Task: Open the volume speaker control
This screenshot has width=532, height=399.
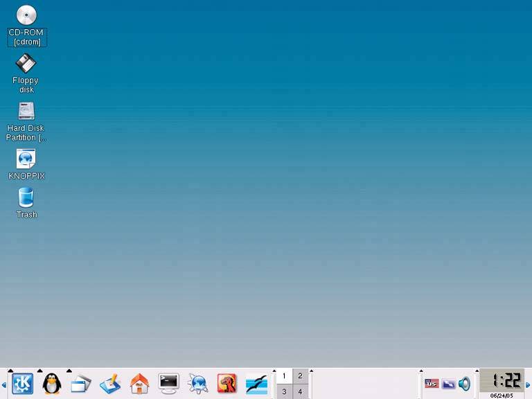Action: click(464, 383)
